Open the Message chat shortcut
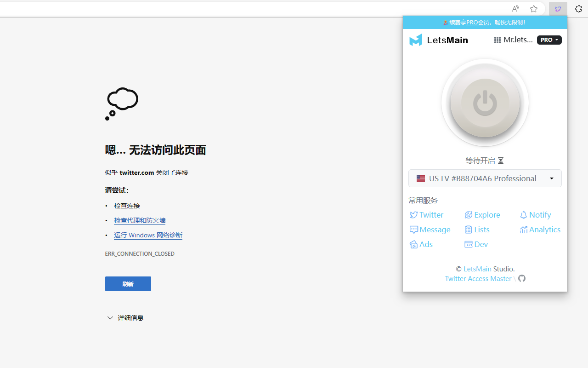The height and width of the screenshot is (368, 588). click(x=430, y=230)
